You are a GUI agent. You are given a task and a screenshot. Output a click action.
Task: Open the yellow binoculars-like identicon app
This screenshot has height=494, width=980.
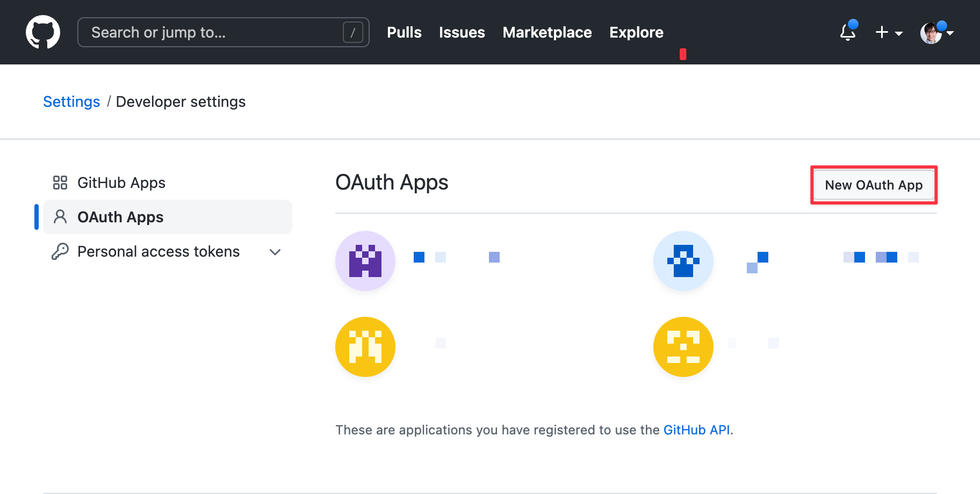tap(365, 347)
